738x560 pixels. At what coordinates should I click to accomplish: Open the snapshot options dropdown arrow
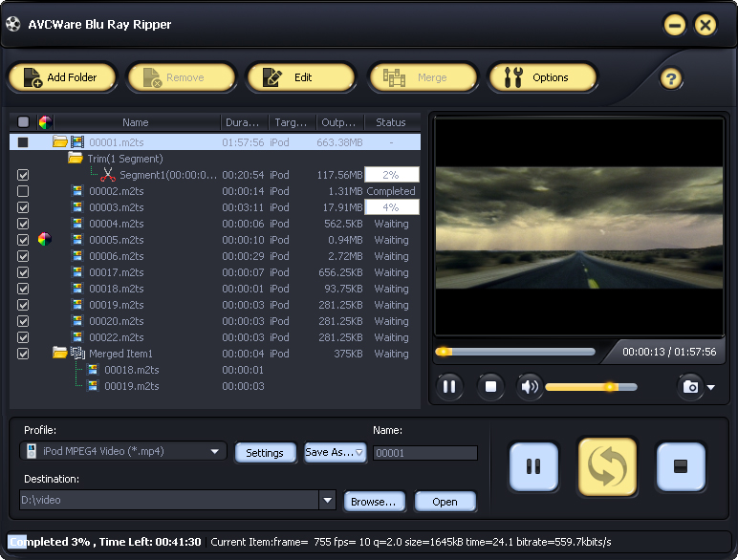click(x=710, y=387)
